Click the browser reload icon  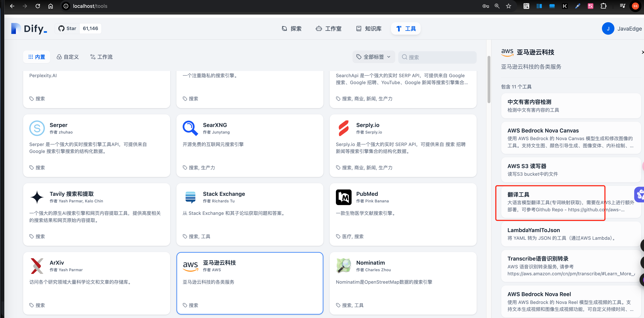click(38, 6)
